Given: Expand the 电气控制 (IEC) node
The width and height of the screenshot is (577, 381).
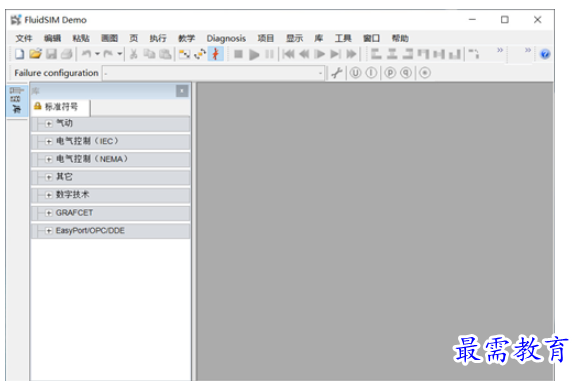Looking at the screenshot, I should [49, 141].
